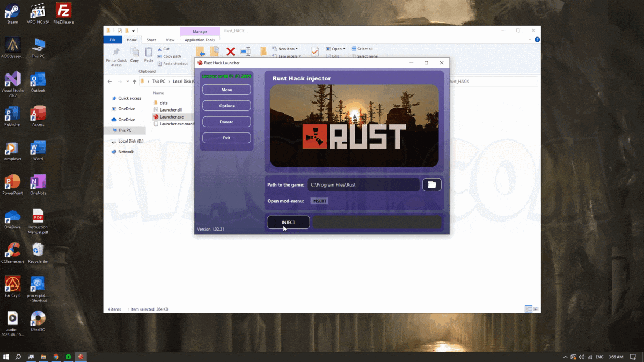The width and height of the screenshot is (644, 362).
Task: Click the Delete red X icon in ribbon
Action: tap(230, 51)
